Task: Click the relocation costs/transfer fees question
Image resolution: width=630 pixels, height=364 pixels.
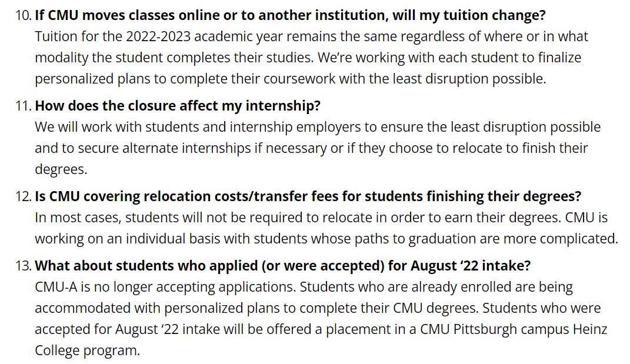Action: [x=308, y=196]
